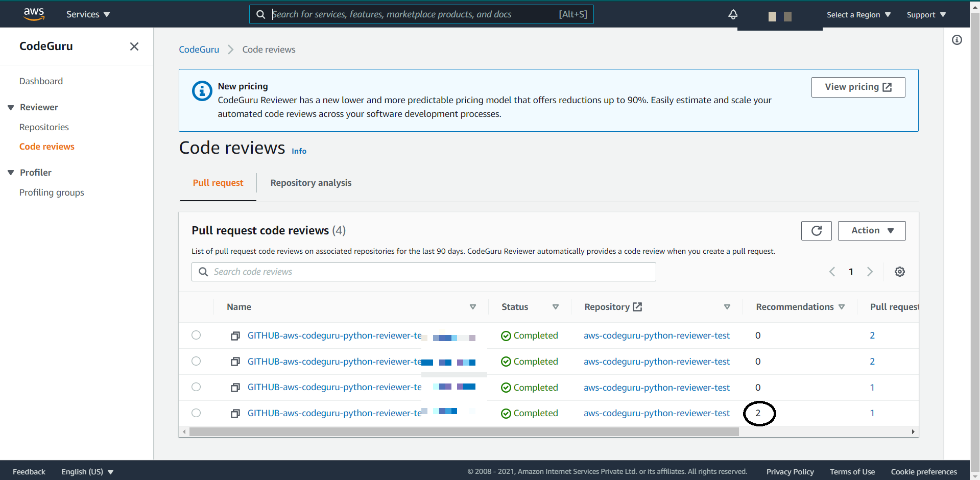Image resolution: width=980 pixels, height=480 pixels.
Task: Open Repositories in the sidebar
Action: click(44, 127)
